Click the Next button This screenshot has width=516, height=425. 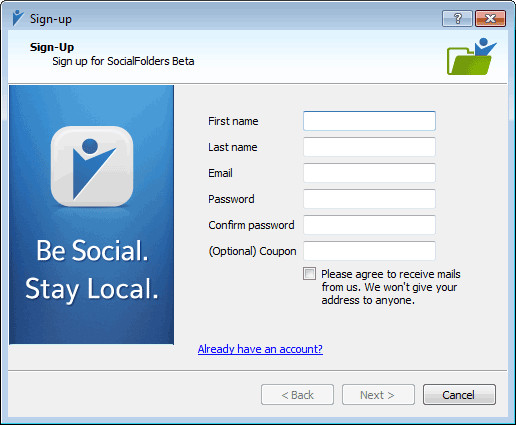[378, 395]
